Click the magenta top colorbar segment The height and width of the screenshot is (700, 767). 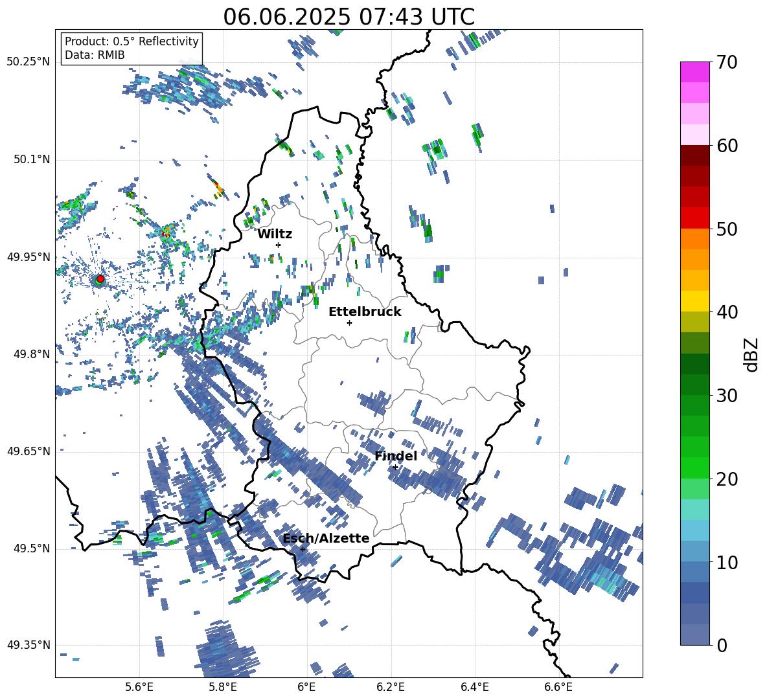coord(694,72)
